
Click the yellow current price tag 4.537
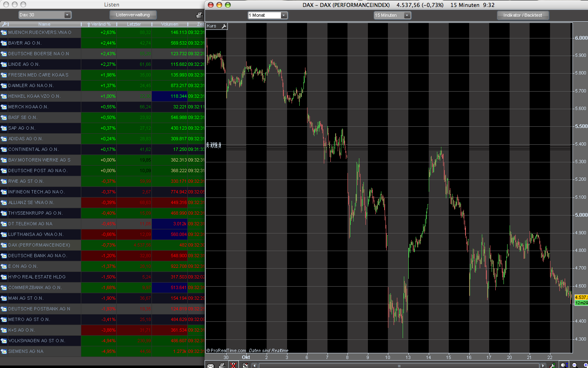[x=581, y=297]
